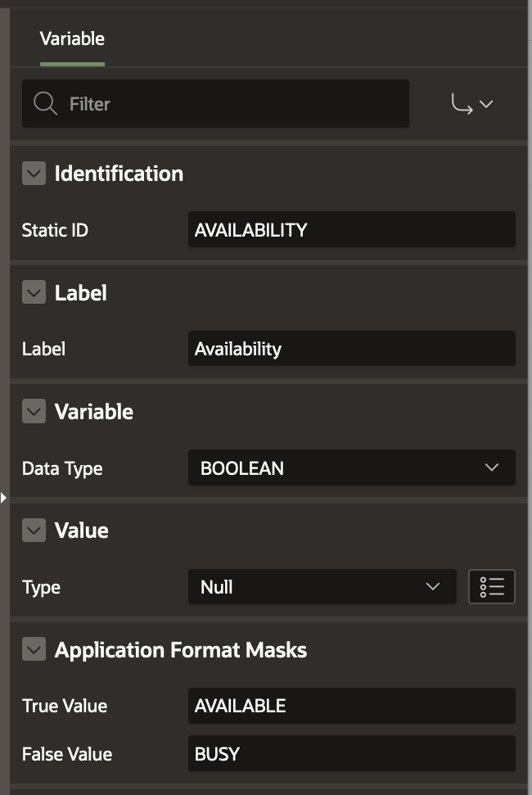Switch to the Variable tab
The width and height of the screenshot is (532, 795).
click(72, 39)
